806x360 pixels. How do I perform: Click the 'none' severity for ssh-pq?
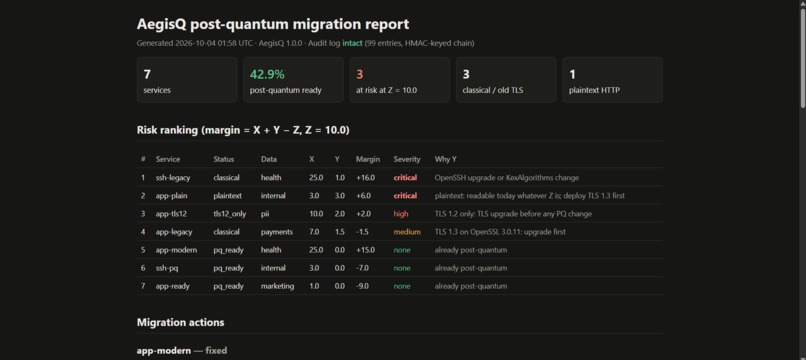tap(402, 268)
